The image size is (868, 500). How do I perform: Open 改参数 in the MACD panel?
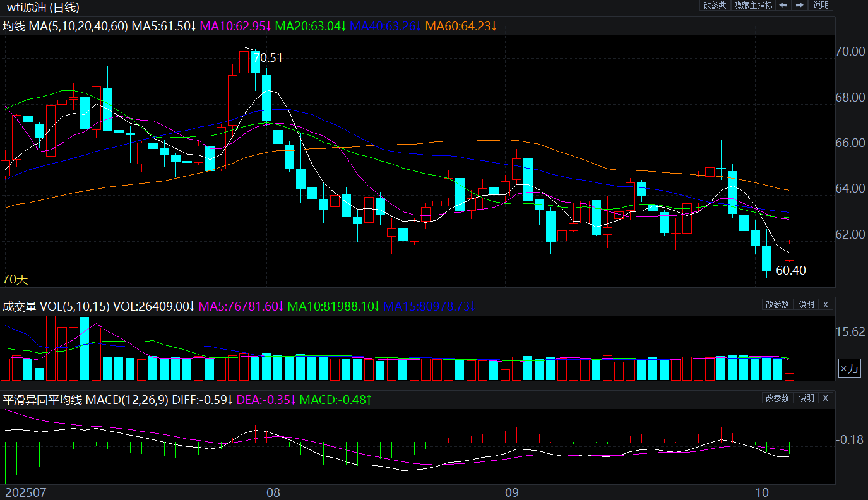tap(777, 398)
